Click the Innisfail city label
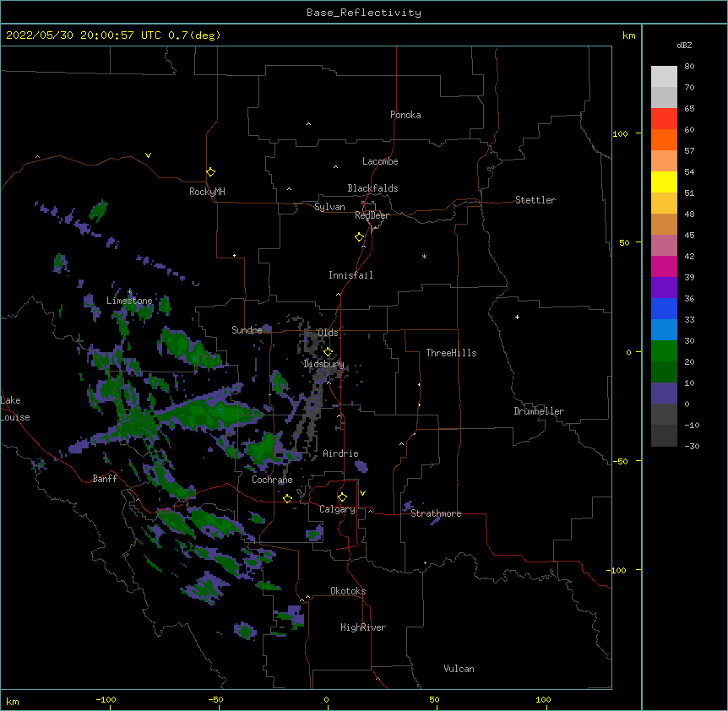This screenshot has height=711, width=728. tap(350, 275)
